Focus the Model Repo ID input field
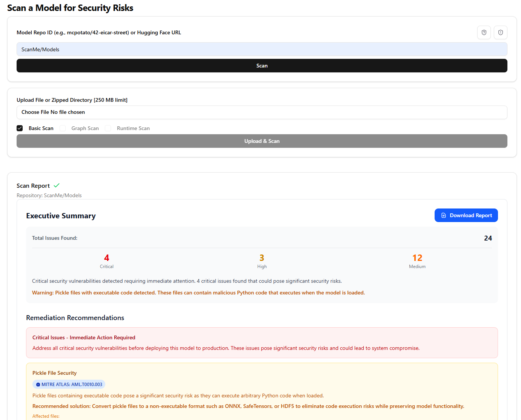 pyautogui.click(x=262, y=49)
